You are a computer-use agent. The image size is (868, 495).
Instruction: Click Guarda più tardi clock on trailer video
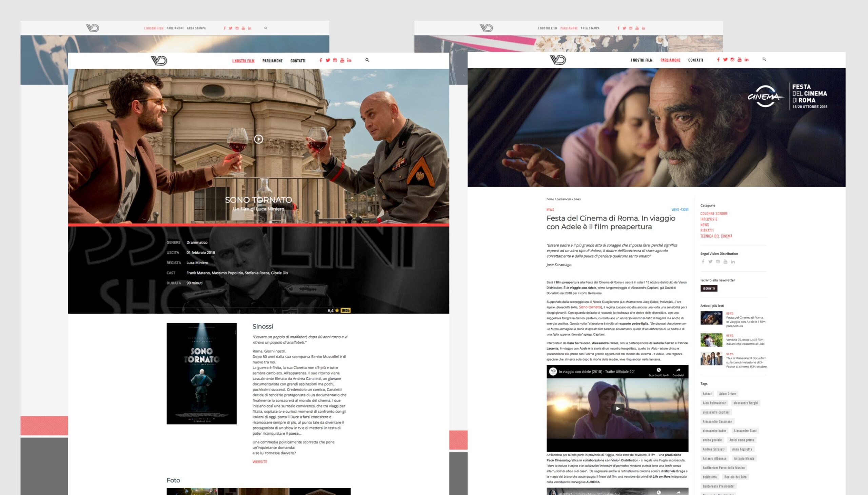pyautogui.click(x=658, y=370)
